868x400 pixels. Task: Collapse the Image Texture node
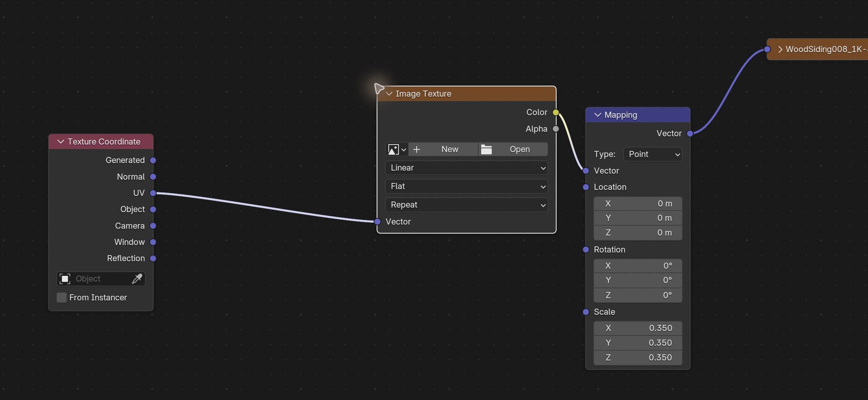(389, 94)
